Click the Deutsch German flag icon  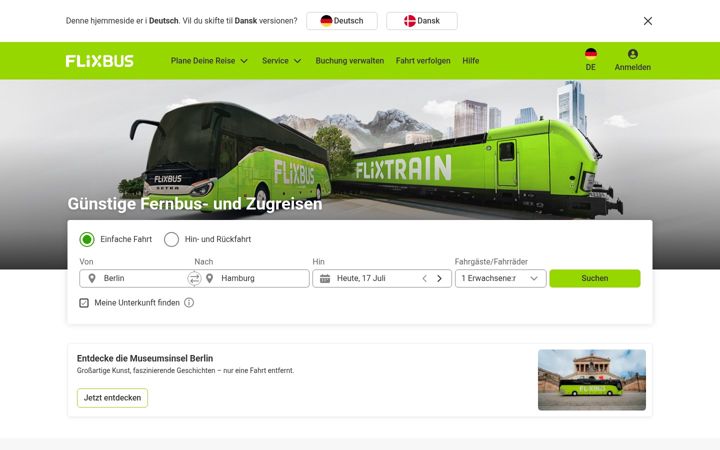click(x=326, y=21)
